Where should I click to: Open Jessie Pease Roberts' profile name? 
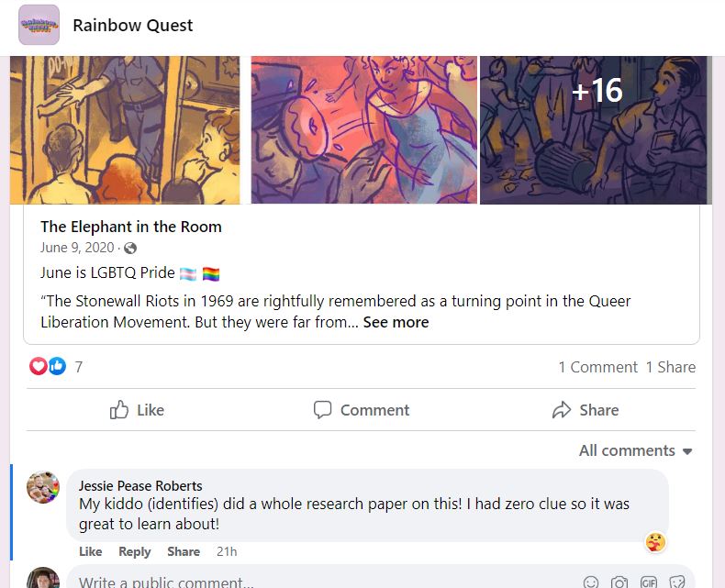coord(140,486)
